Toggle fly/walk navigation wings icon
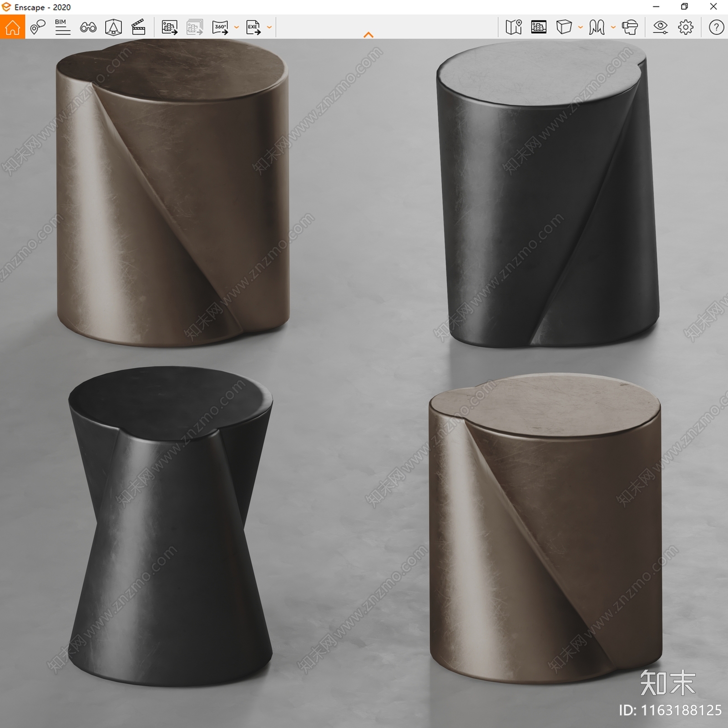728x728 pixels. point(597,27)
